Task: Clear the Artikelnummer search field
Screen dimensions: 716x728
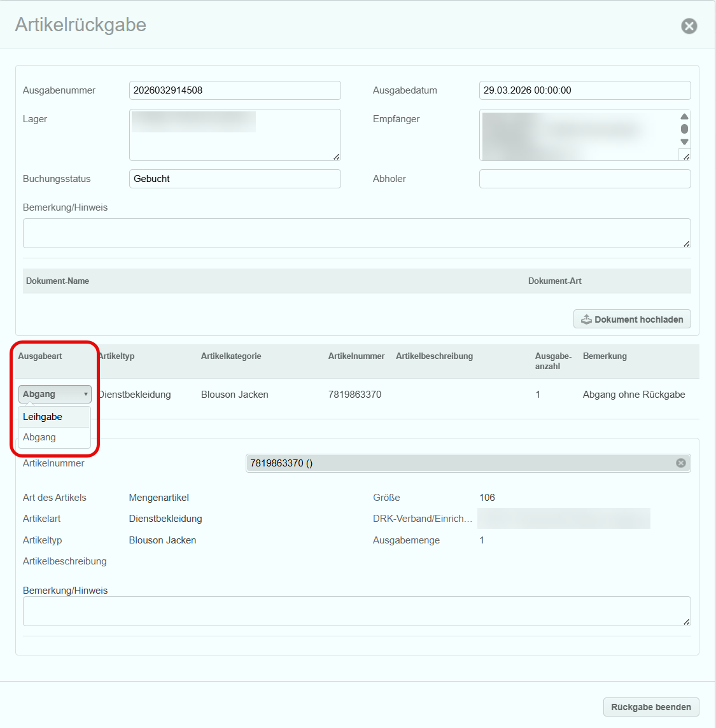Action: point(680,463)
